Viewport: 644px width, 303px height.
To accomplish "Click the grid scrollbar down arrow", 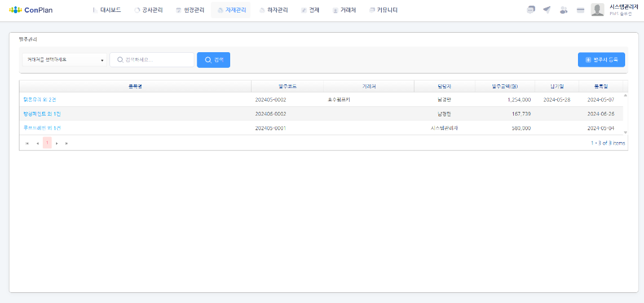I will tap(626, 132).
